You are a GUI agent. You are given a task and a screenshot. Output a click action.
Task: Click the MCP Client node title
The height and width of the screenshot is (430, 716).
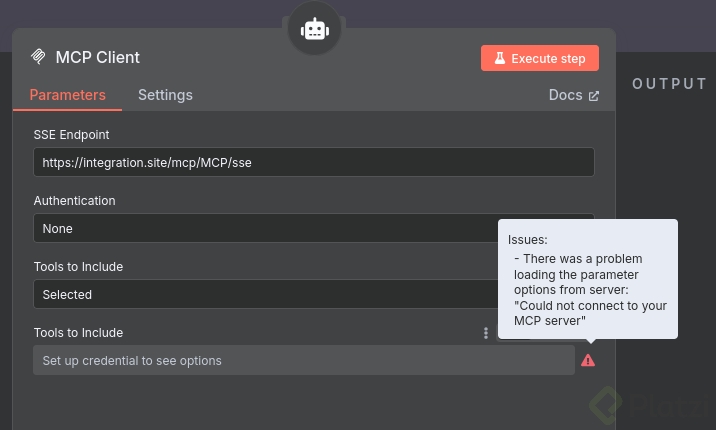97,57
